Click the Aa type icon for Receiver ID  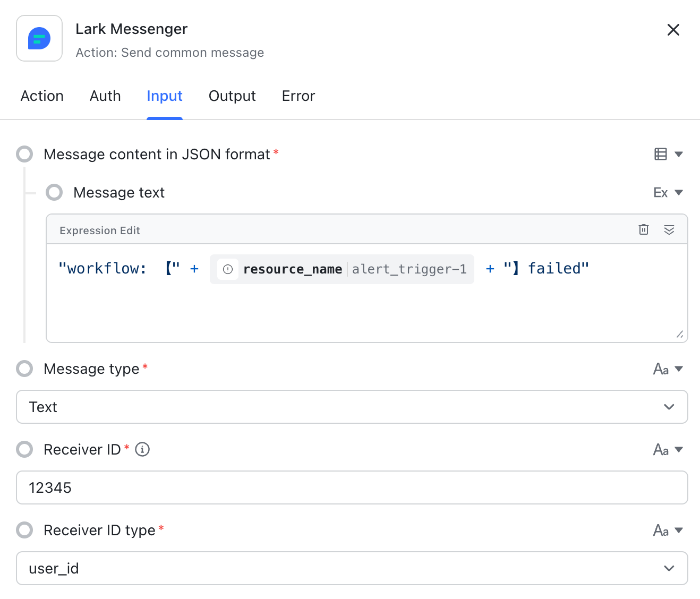pos(661,450)
